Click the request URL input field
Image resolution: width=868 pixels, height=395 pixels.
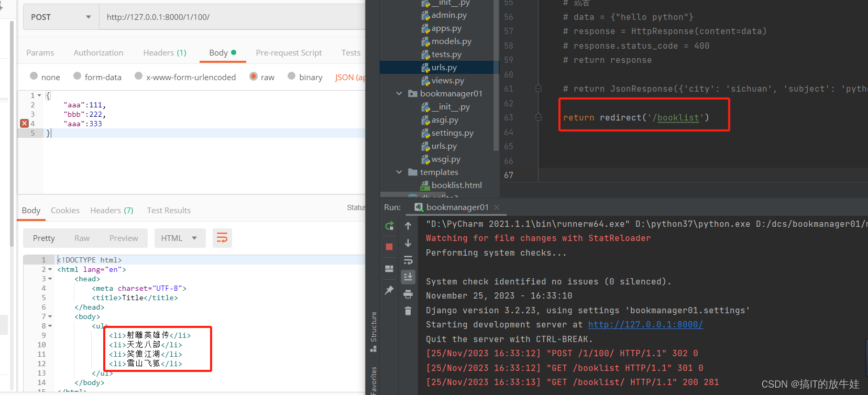tap(233, 17)
